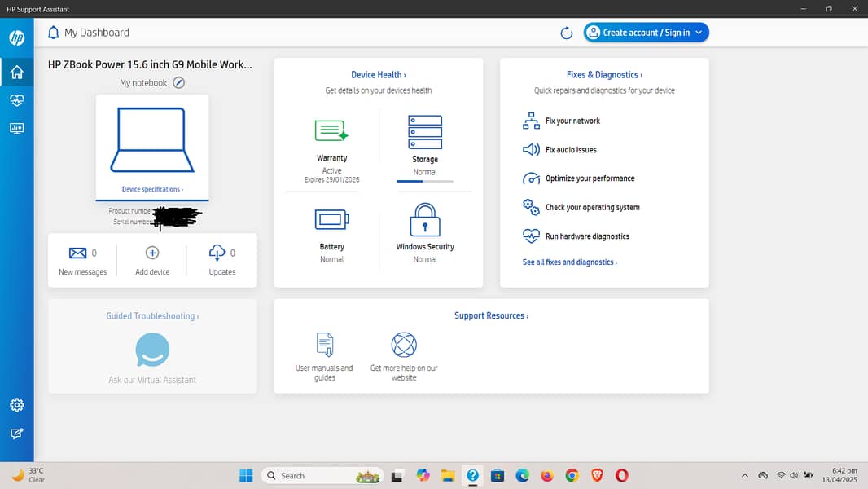Screen dimensions: 868x489
Task: Open the Windows Security lock icon
Action: (x=425, y=220)
